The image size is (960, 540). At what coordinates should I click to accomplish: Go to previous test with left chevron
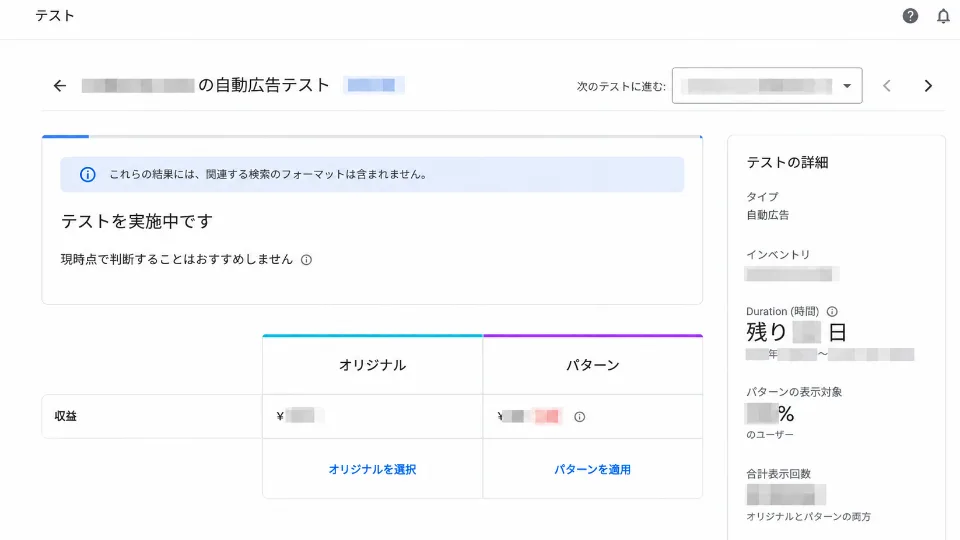(887, 86)
